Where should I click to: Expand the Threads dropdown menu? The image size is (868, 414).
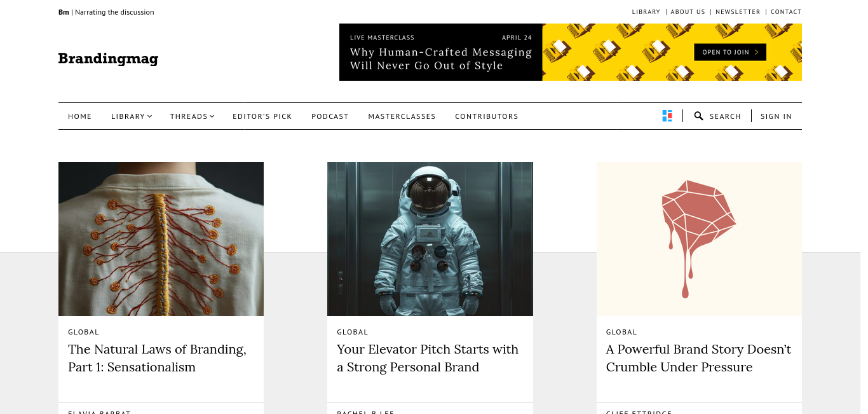click(192, 116)
